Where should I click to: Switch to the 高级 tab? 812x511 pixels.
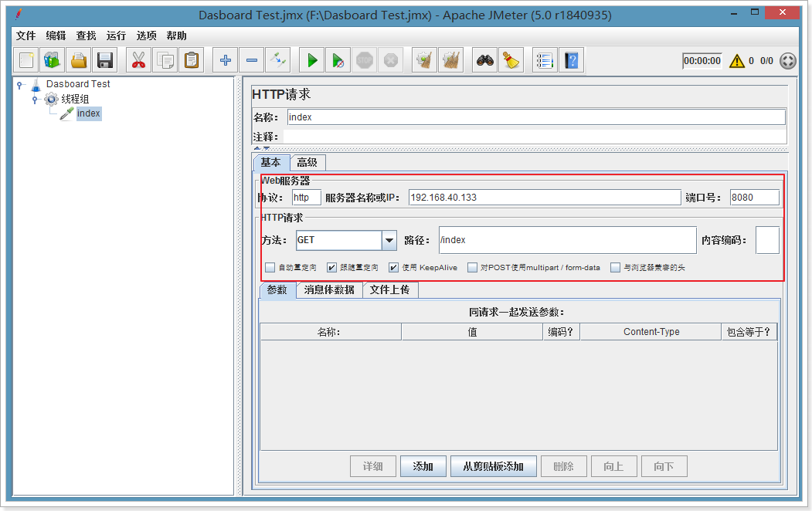click(x=307, y=163)
